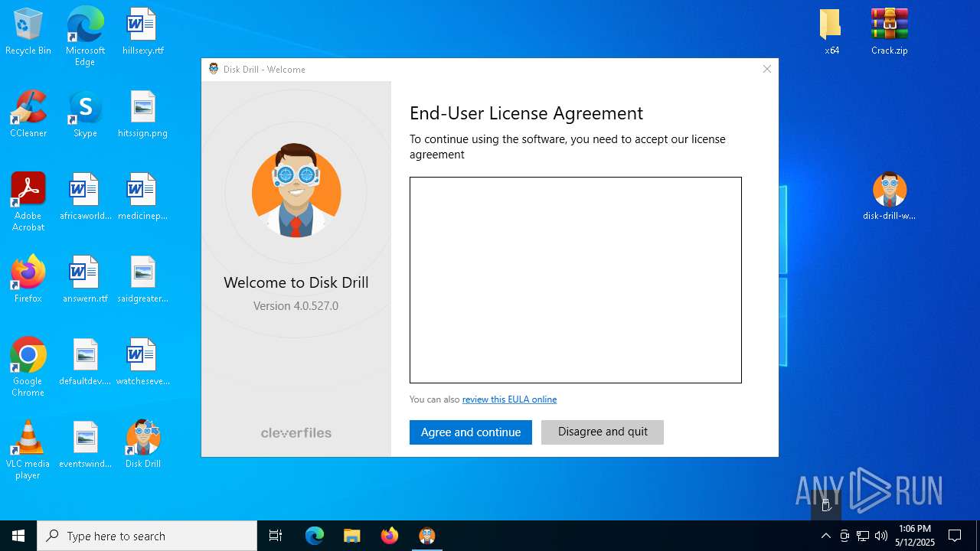Select Firefox desktop shortcut
The width and height of the screenshot is (980, 551).
point(28,280)
